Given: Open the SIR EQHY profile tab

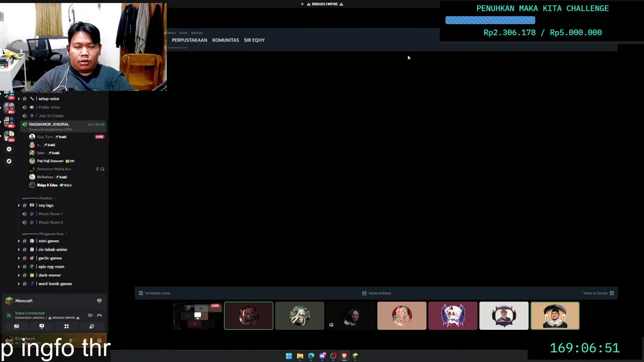Looking at the screenshot, I should (x=254, y=40).
